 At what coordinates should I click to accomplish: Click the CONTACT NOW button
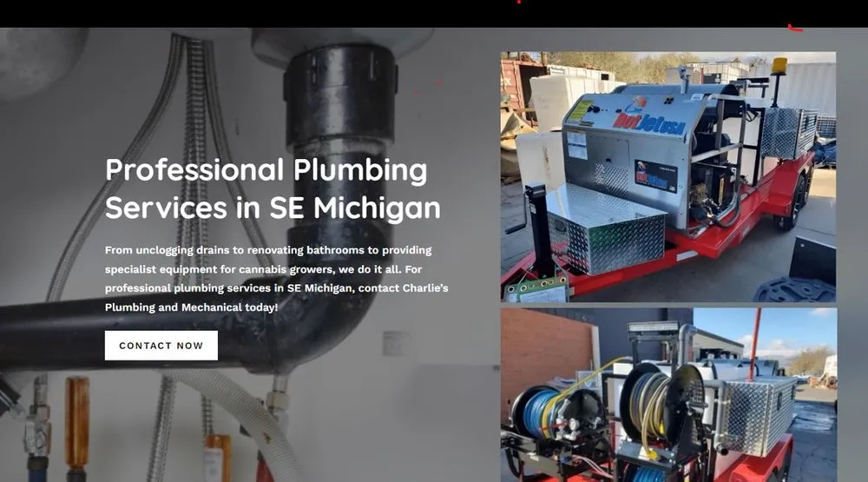(161, 345)
